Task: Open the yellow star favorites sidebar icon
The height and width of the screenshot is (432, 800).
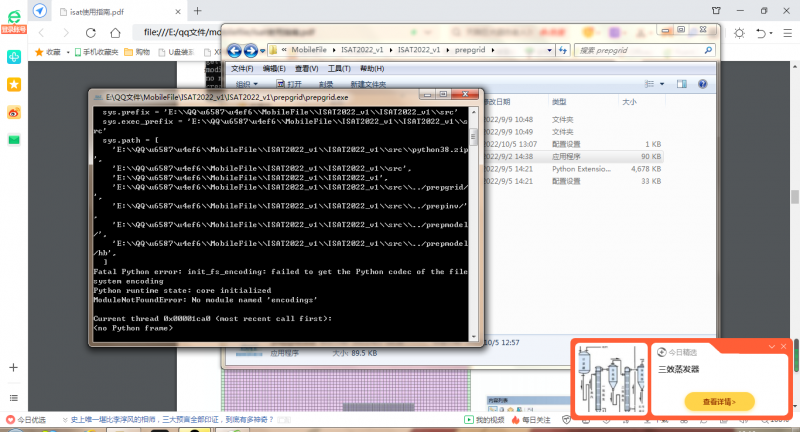Action: coord(14,85)
